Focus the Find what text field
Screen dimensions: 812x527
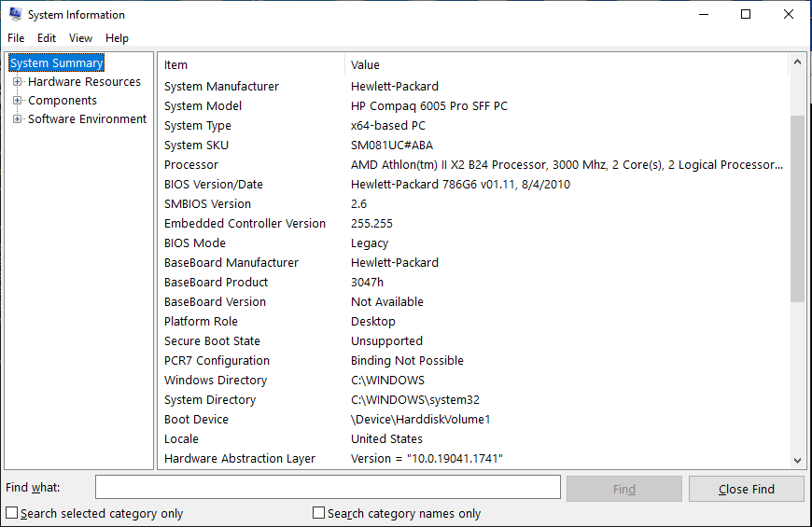click(x=328, y=487)
